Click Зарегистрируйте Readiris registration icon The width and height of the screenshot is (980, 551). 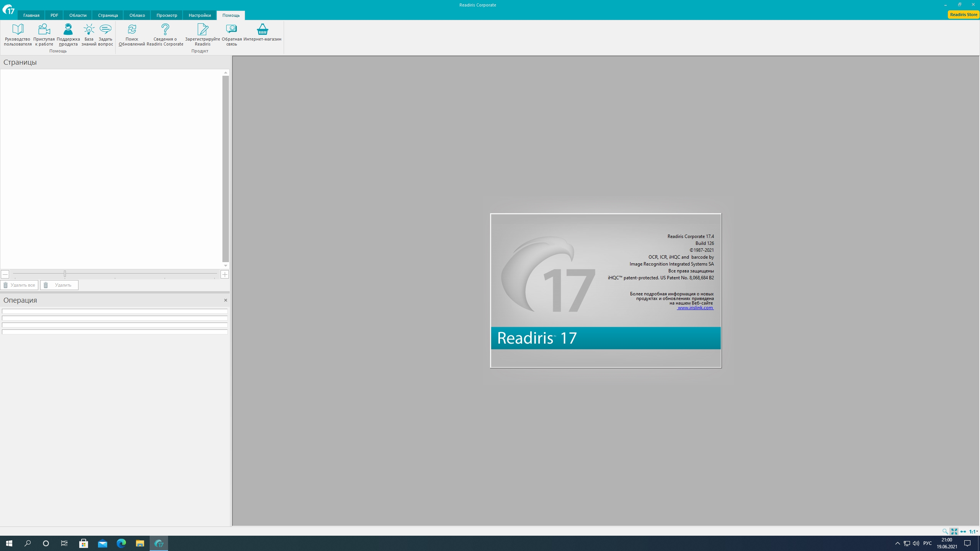pos(203,29)
